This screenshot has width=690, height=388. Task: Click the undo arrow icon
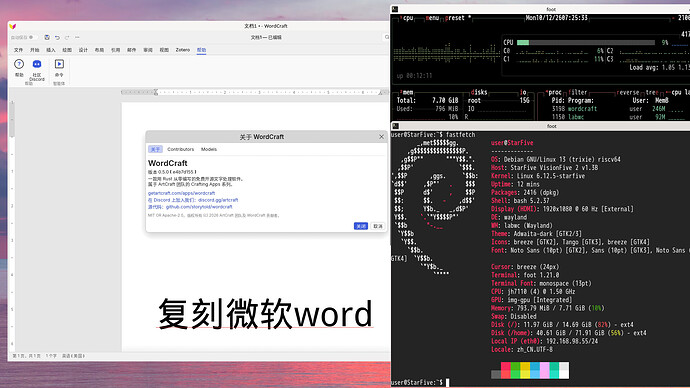pyautogui.click(x=57, y=37)
